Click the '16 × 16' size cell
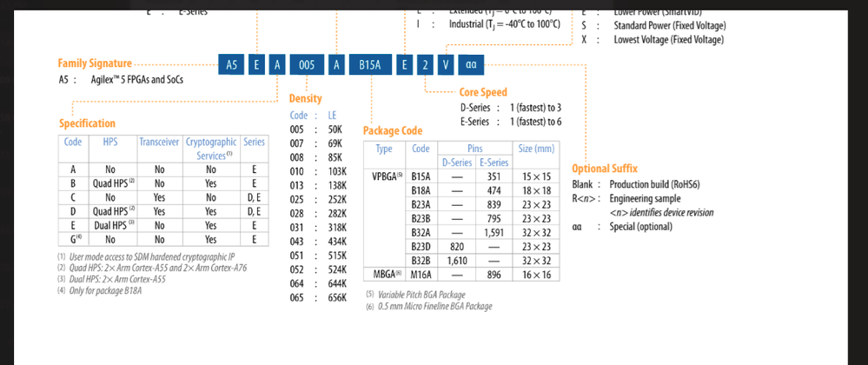 click(536, 274)
